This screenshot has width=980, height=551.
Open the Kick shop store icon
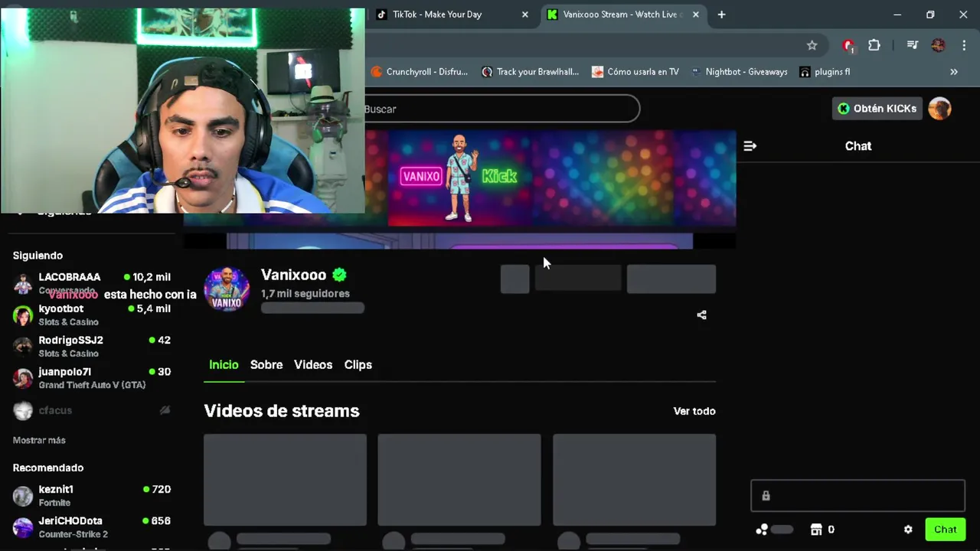pos(816,530)
